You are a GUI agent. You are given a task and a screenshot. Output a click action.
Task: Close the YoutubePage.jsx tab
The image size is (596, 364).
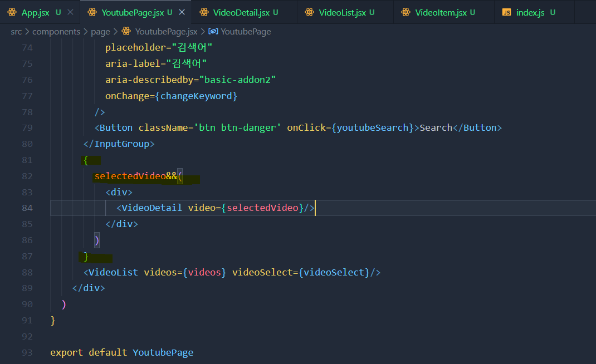tap(182, 12)
